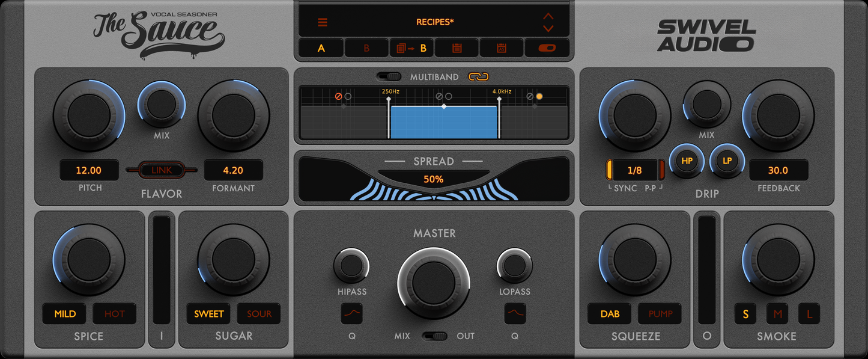Switch to preset slot B
The width and height of the screenshot is (868, 359).
point(366,48)
